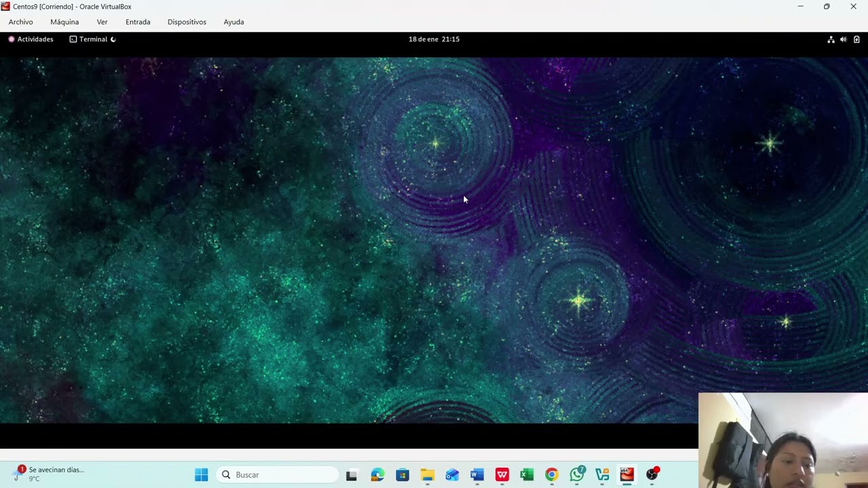Open the green VS app icon in taskbar

(x=602, y=474)
